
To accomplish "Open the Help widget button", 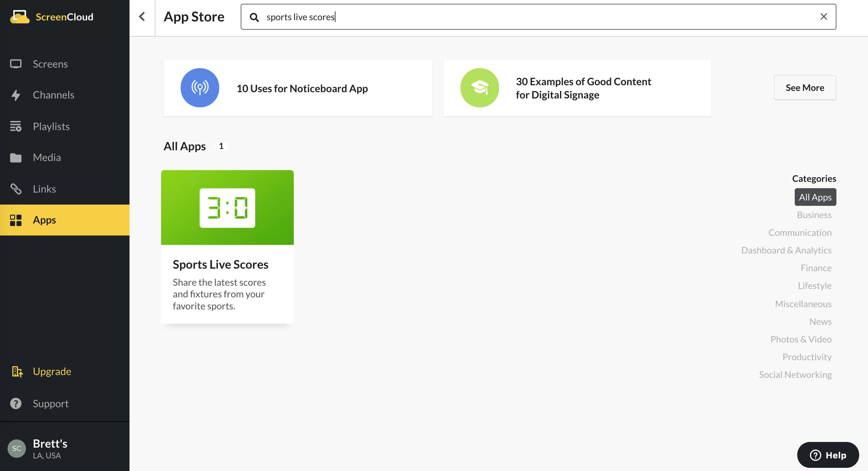I will pos(828,455).
